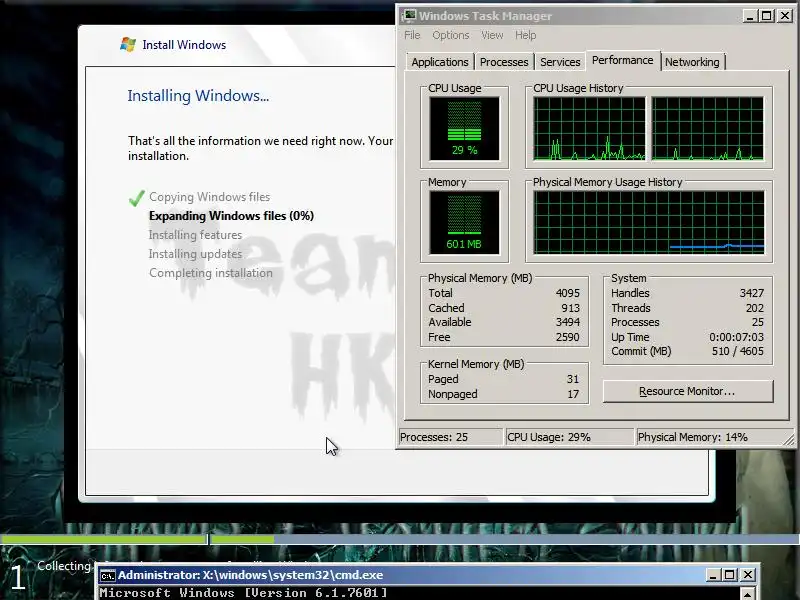Switch to the Networking tab
Screen dimensions: 800x600
pos(692,62)
